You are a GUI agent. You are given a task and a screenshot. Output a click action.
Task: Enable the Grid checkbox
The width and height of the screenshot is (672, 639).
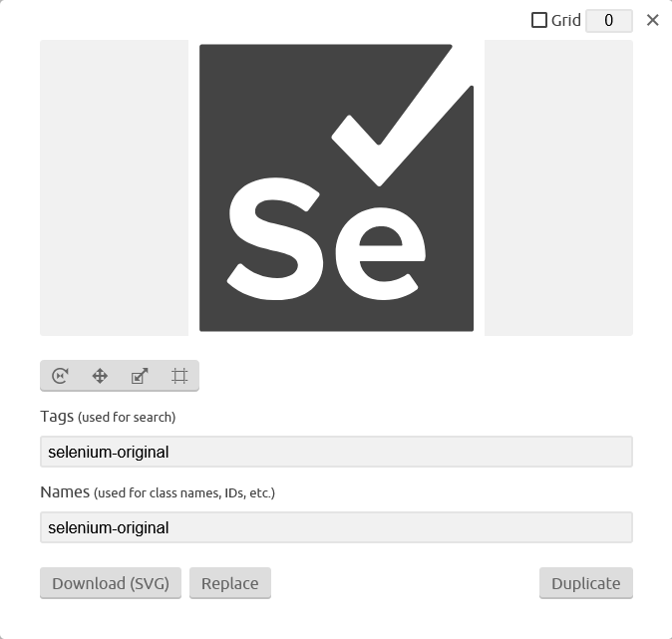point(539,20)
